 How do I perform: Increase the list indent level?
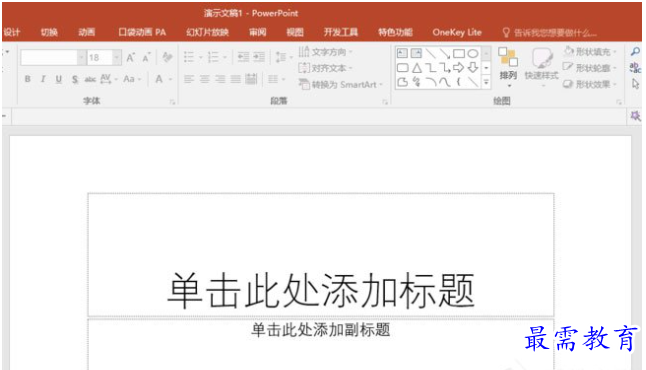click(259, 57)
